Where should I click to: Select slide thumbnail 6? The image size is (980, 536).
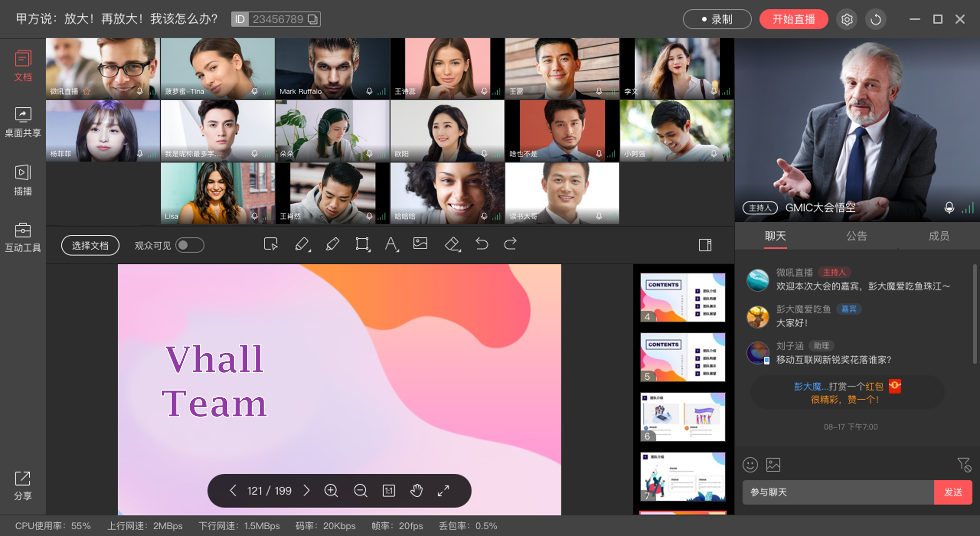[683, 417]
